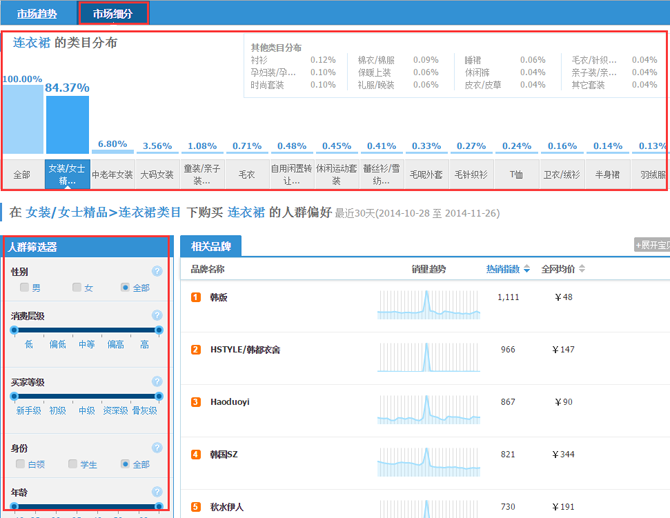This screenshot has height=518, width=670.
Task: Switch to 市场趋势 tab
Action: click(37, 14)
